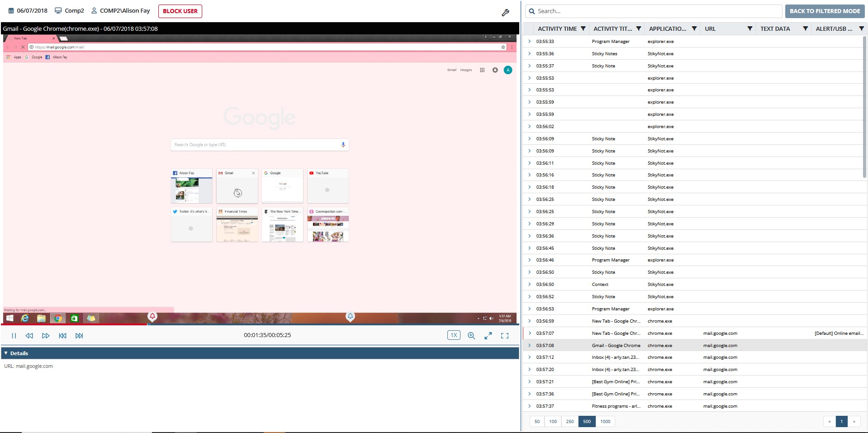This screenshot has height=433, width=868.
Task: Open YouTube tile in recorded browser
Action: tap(328, 186)
